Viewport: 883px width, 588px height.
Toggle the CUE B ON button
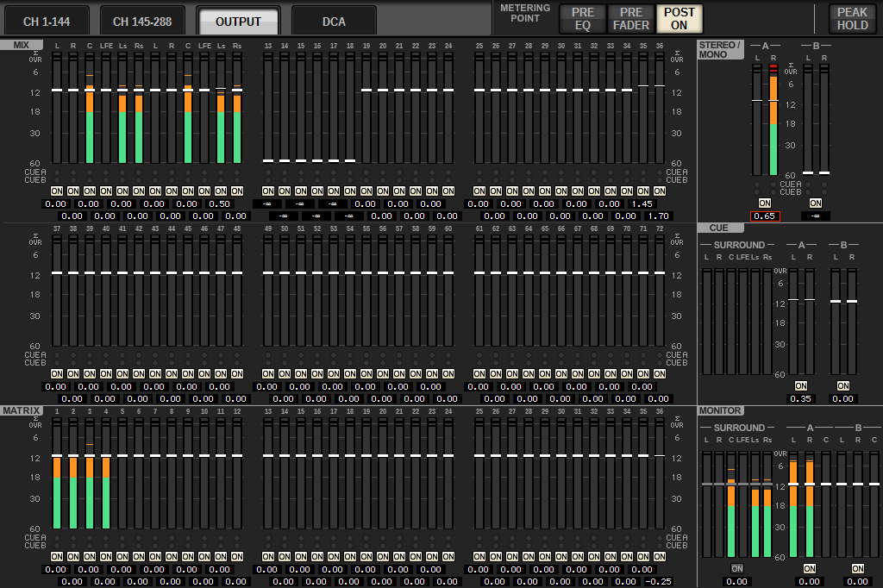tap(842, 385)
